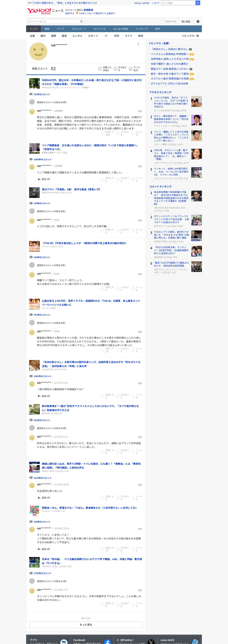Click reply arrow under 日生高校 comment
The image size is (228, 644).
(x=39, y=498)
